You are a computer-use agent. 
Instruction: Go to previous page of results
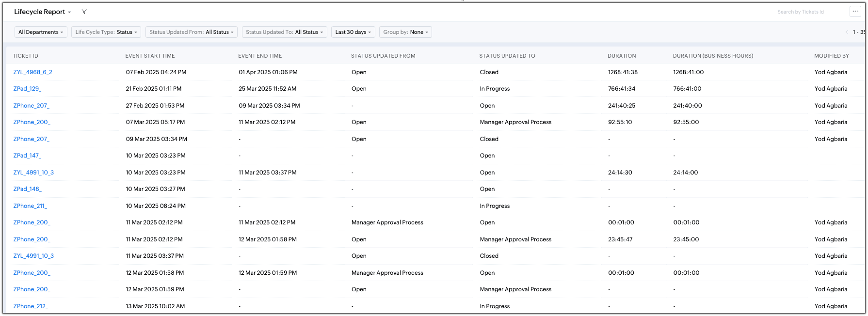click(847, 32)
